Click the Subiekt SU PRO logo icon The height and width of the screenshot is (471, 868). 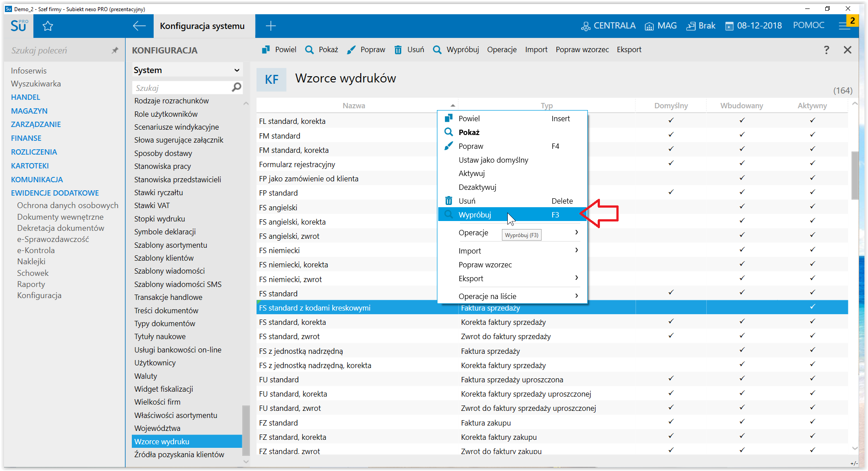pos(19,25)
